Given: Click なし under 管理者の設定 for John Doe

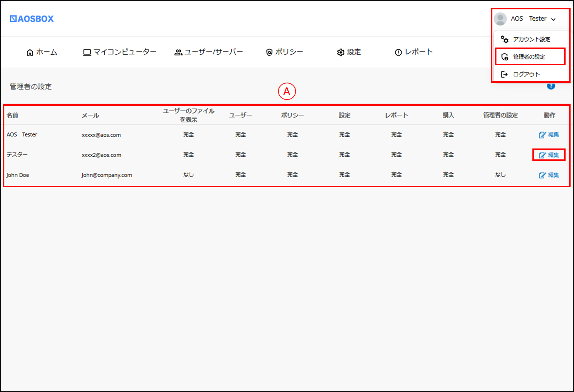Looking at the screenshot, I should (x=500, y=174).
